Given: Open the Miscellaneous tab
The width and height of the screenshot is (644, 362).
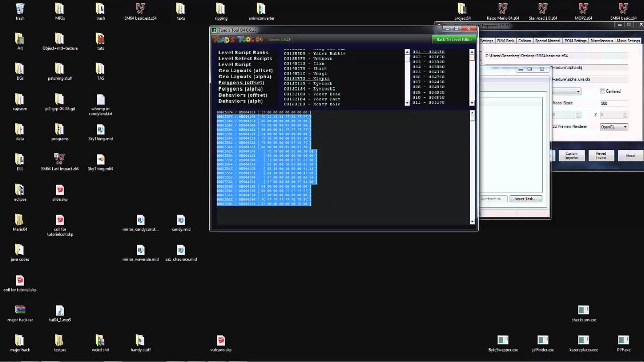Looking at the screenshot, I should pyautogui.click(x=602, y=41).
